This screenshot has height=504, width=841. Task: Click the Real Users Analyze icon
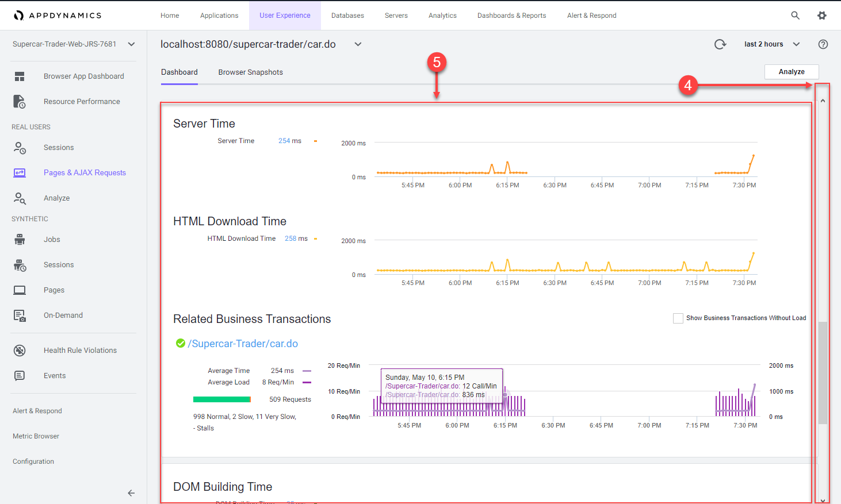pos(20,198)
